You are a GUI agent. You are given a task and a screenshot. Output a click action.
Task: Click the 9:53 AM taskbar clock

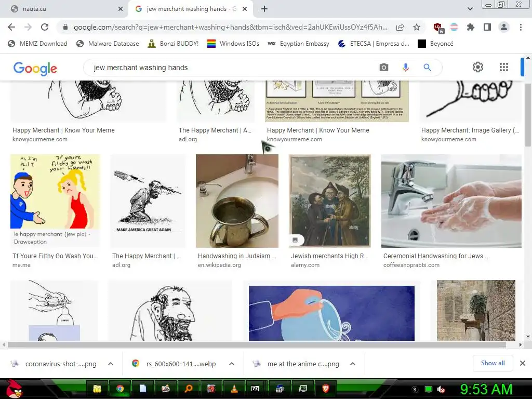point(486,390)
